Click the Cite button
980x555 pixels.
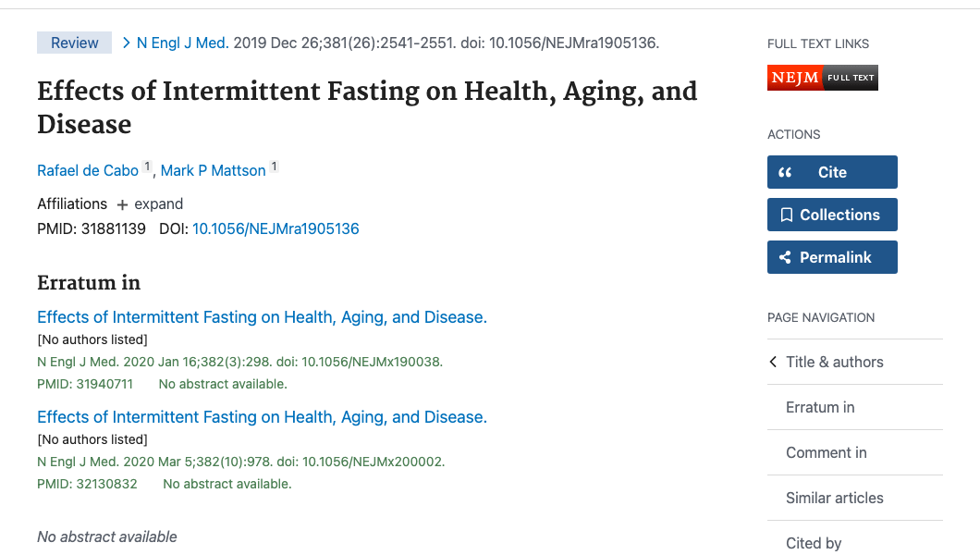point(832,172)
